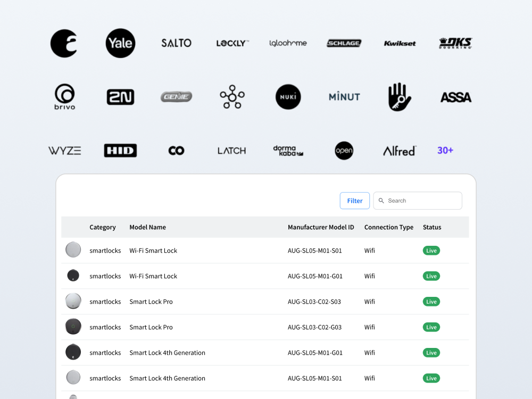
Task: Select the Brivo logo
Action: tap(64, 97)
